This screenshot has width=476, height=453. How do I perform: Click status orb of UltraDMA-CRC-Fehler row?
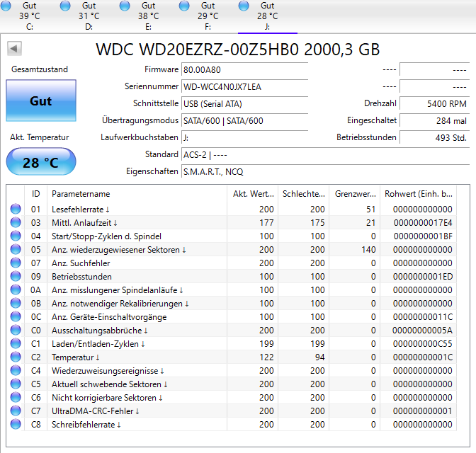click(x=16, y=411)
